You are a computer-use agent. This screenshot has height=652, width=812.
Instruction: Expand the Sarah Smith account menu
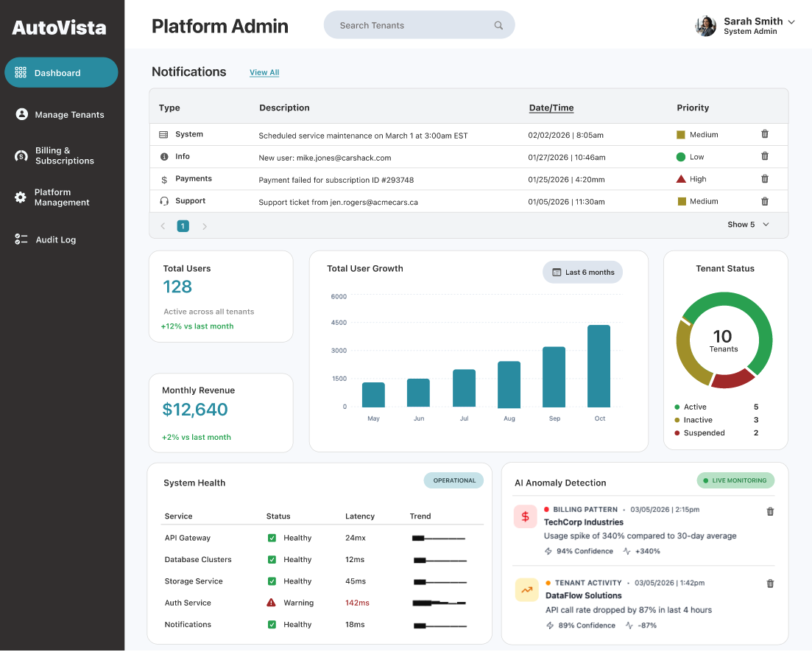point(791,22)
